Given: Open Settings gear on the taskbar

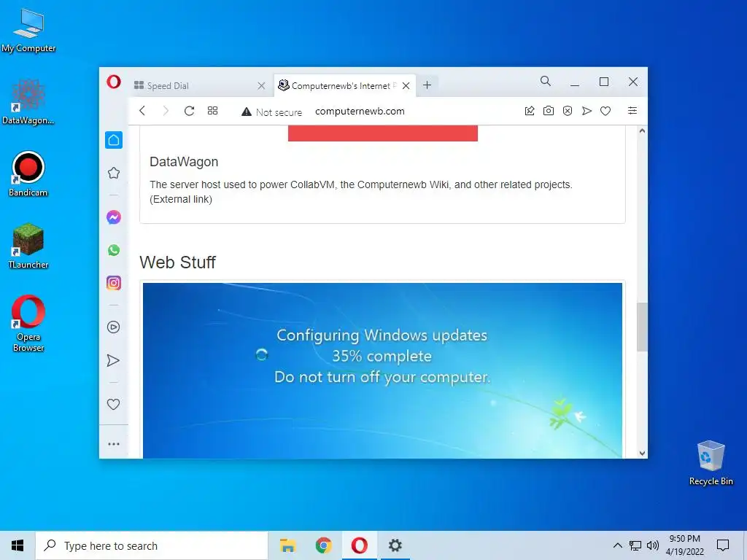Looking at the screenshot, I should point(395,545).
